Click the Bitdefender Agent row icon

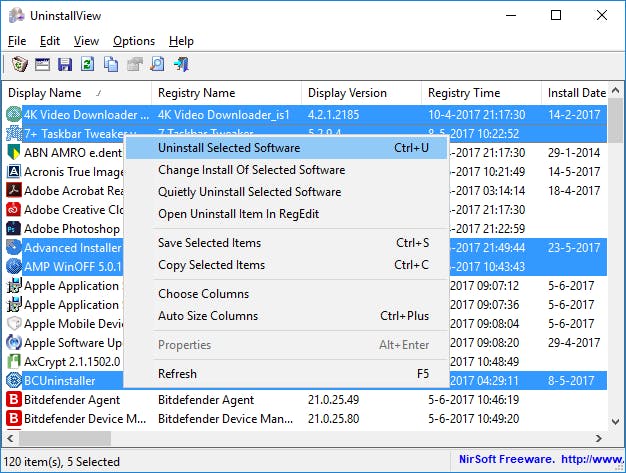[x=14, y=399]
